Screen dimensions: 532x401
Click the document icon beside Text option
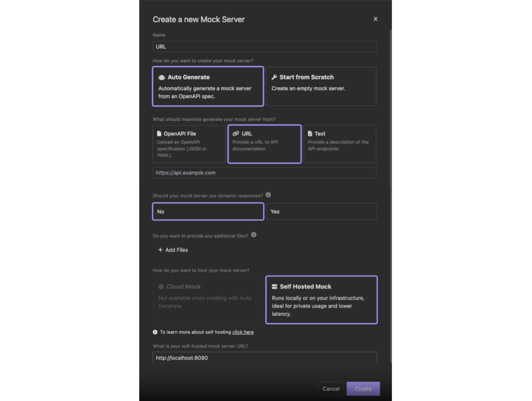(310, 134)
